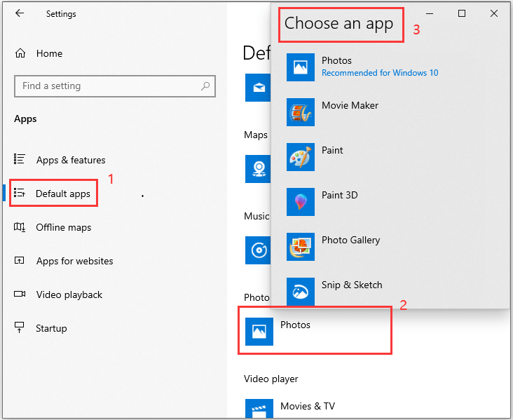Click the Apps & features list icon
This screenshot has height=420, width=513.
tap(20, 158)
